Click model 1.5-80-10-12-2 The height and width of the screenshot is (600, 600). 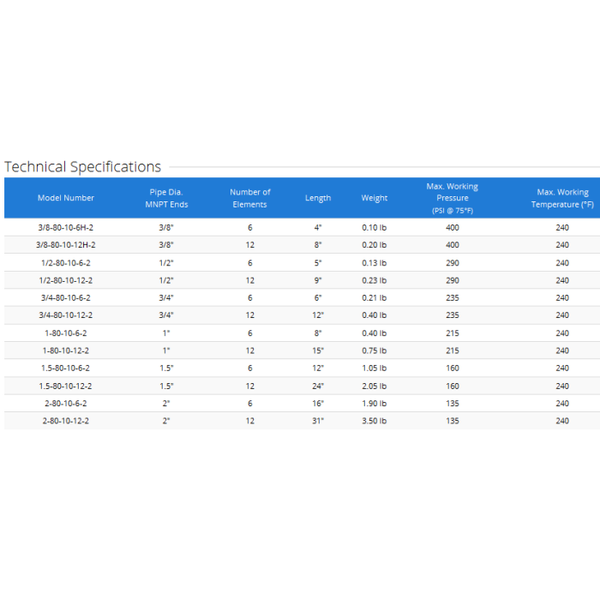coord(66,386)
